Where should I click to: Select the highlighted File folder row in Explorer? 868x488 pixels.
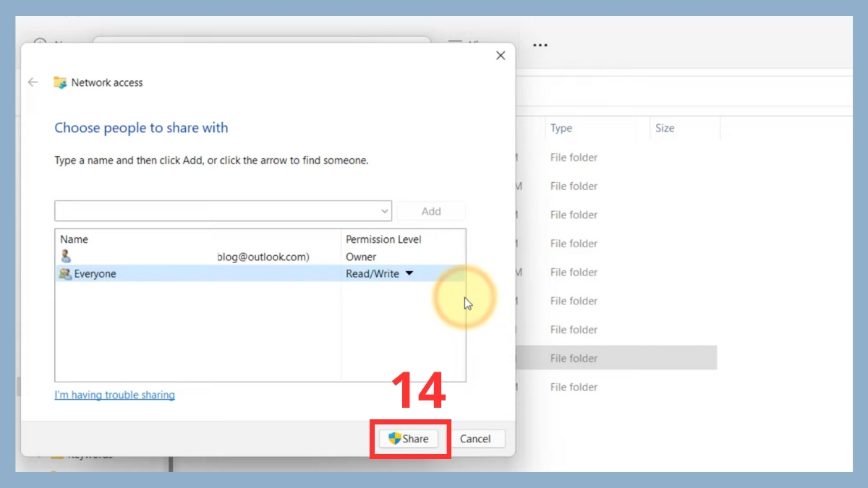click(615, 358)
